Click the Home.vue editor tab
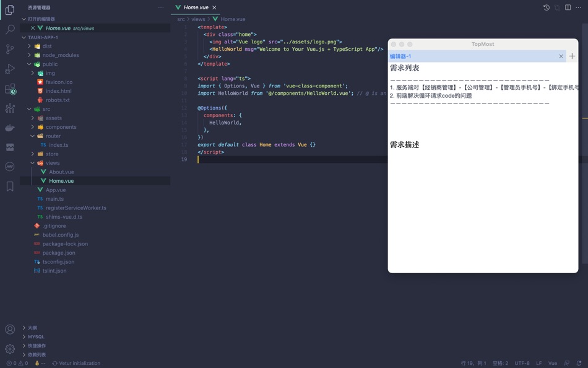The width and height of the screenshot is (588, 368). pyautogui.click(x=195, y=7)
